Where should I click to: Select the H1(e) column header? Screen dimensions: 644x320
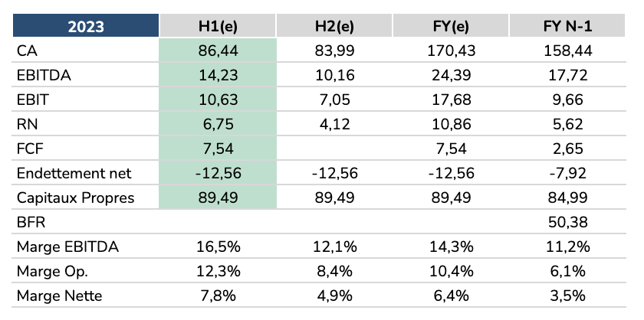tap(218, 27)
